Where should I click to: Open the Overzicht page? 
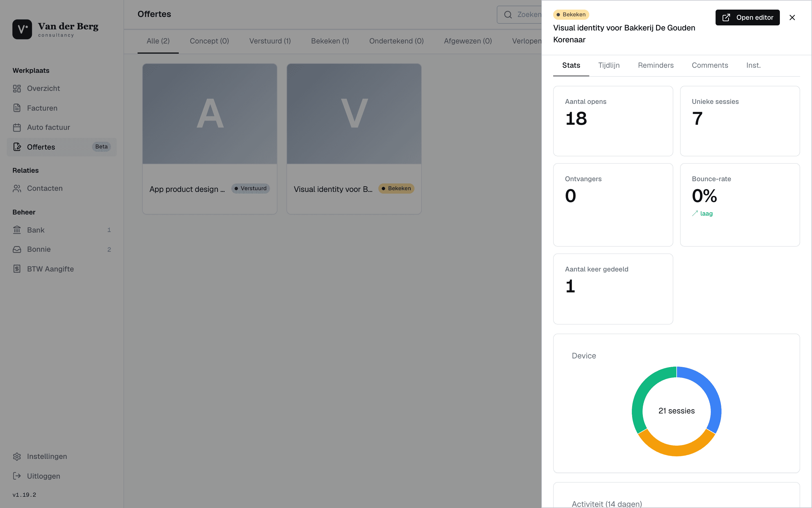(62, 88)
